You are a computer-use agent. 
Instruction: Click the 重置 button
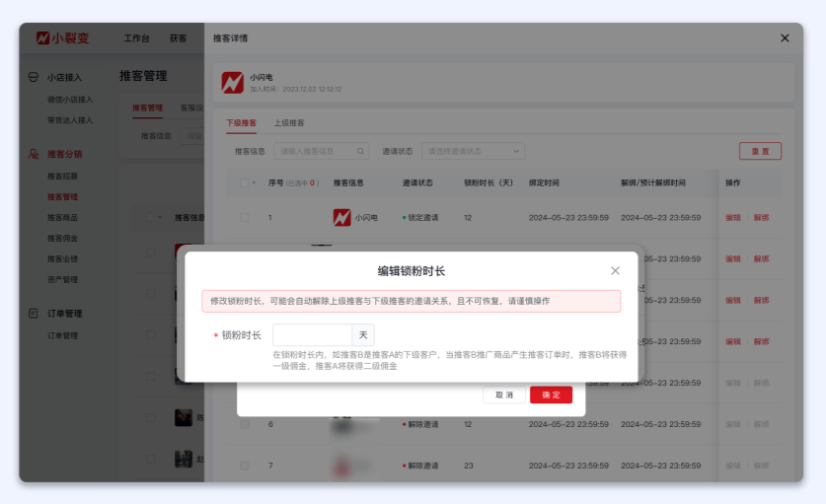pos(760,151)
